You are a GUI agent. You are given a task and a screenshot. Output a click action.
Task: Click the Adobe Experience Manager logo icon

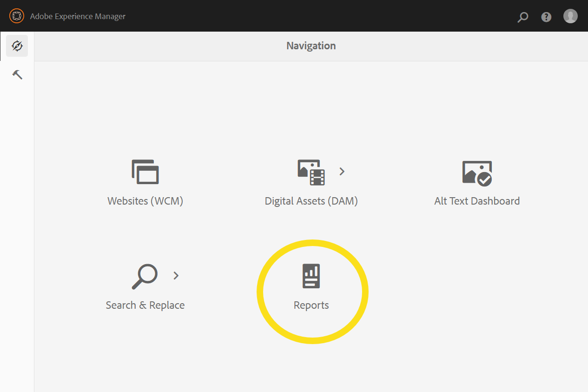[16, 16]
